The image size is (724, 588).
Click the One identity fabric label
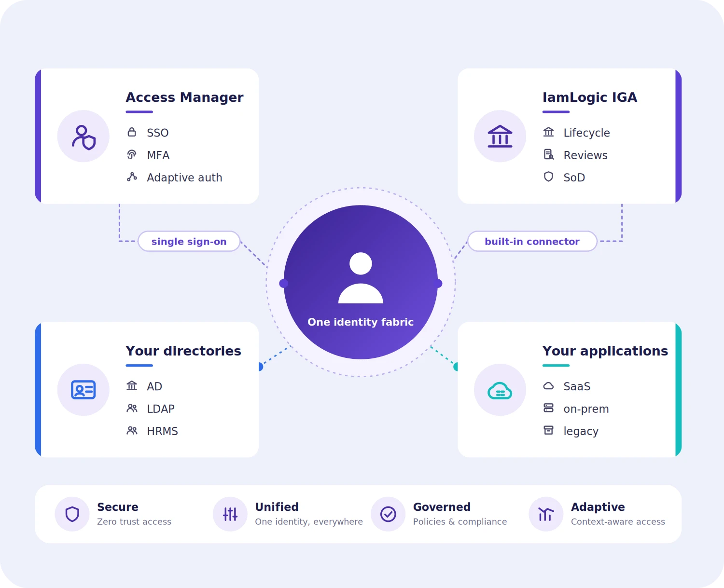361,322
